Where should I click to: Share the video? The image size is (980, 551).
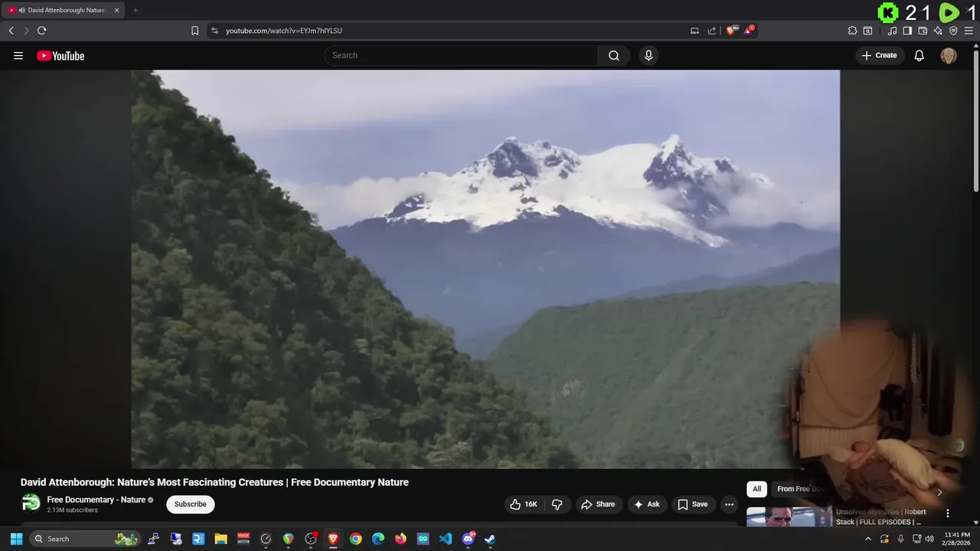(x=598, y=504)
